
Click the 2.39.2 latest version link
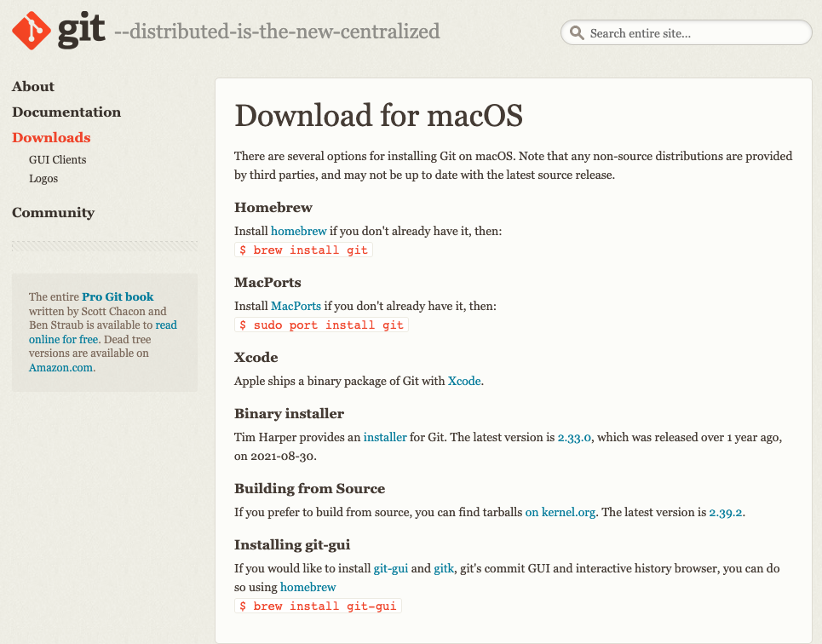[726, 512]
